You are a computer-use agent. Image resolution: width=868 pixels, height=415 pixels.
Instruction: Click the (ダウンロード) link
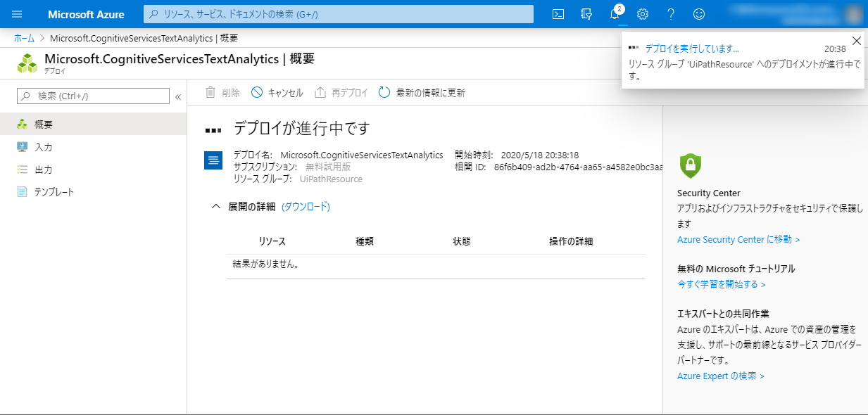(306, 207)
